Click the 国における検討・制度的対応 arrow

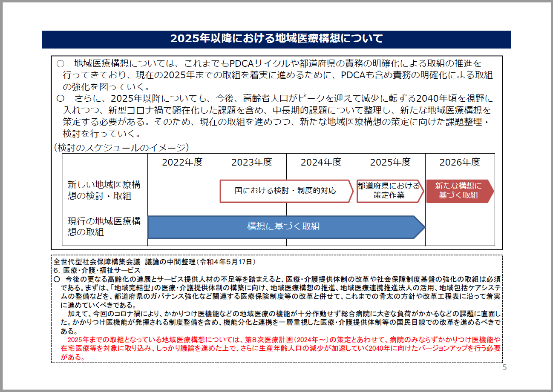pyautogui.click(x=286, y=191)
